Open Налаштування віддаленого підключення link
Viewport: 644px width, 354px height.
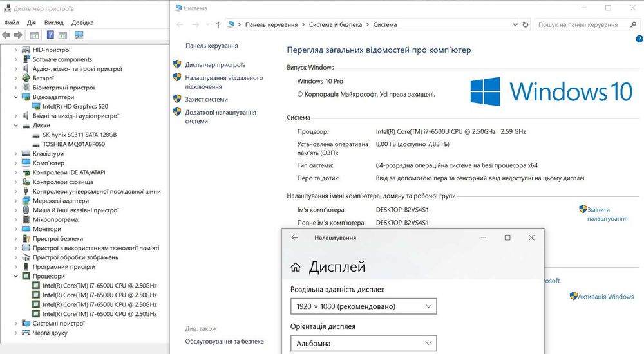[x=224, y=82]
